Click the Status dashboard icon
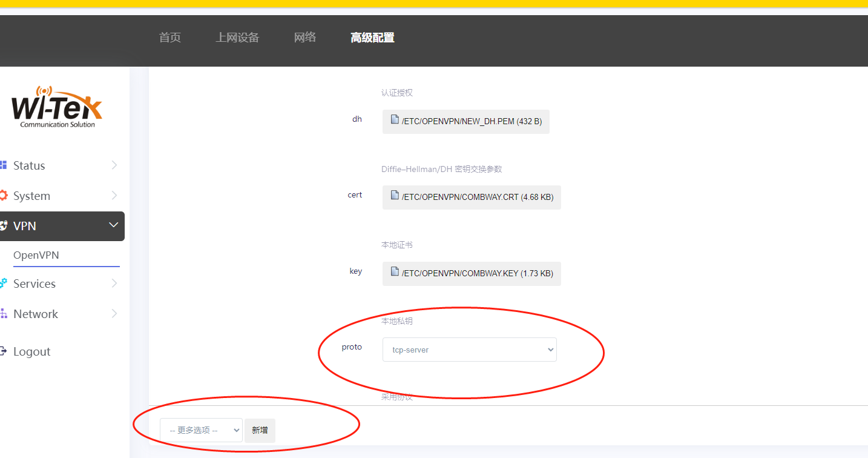The width and height of the screenshot is (868, 458). pyautogui.click(x=4, y=165)
